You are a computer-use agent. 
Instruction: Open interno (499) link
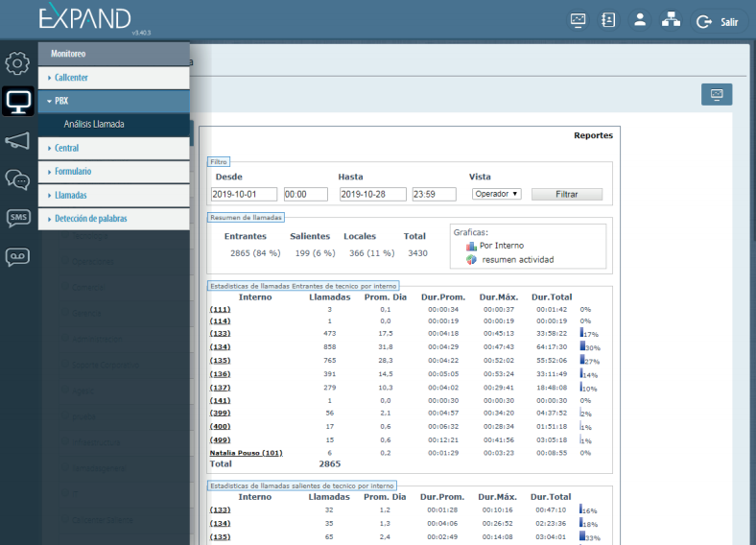[220, 440]
